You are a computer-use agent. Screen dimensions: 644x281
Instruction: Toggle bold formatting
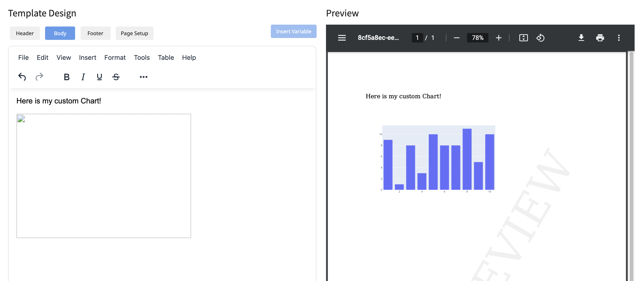pos(66,77)
